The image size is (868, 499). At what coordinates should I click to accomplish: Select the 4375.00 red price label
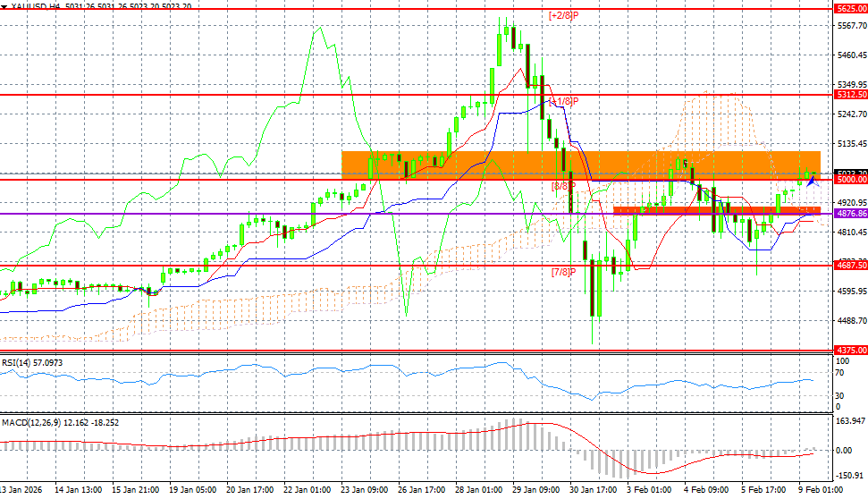850,350
